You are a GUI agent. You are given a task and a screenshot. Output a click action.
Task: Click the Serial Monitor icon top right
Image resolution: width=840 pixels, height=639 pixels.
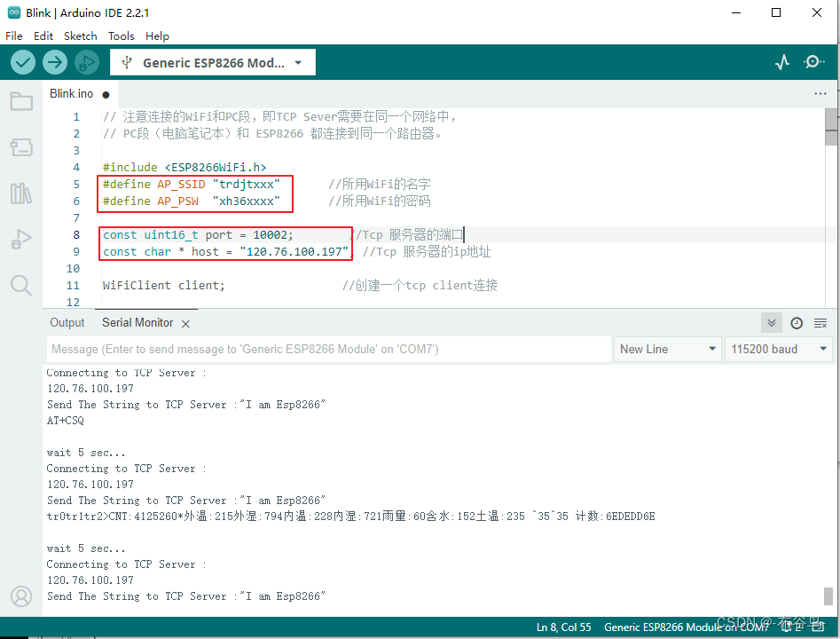click(x=813, y=62)
